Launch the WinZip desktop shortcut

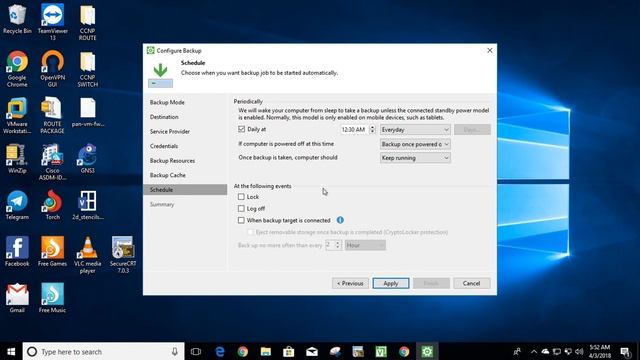click(17, 158)
